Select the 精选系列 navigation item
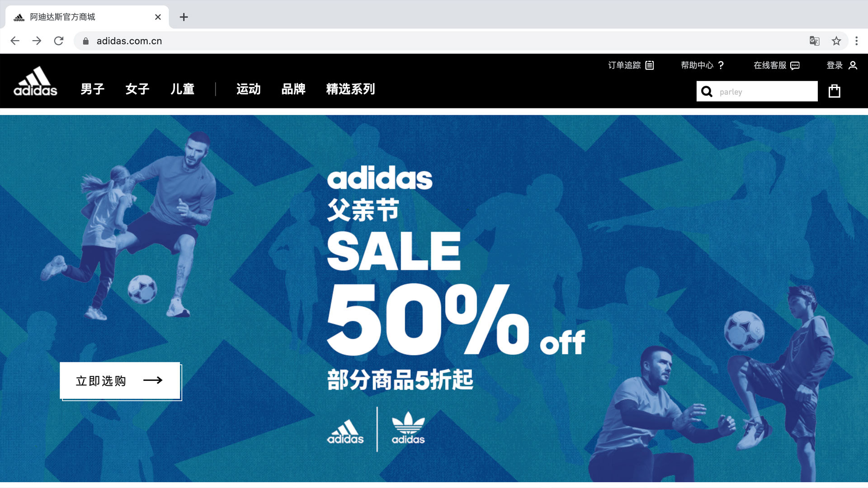Viewport: 868px width, 488px height. point(350,89)
